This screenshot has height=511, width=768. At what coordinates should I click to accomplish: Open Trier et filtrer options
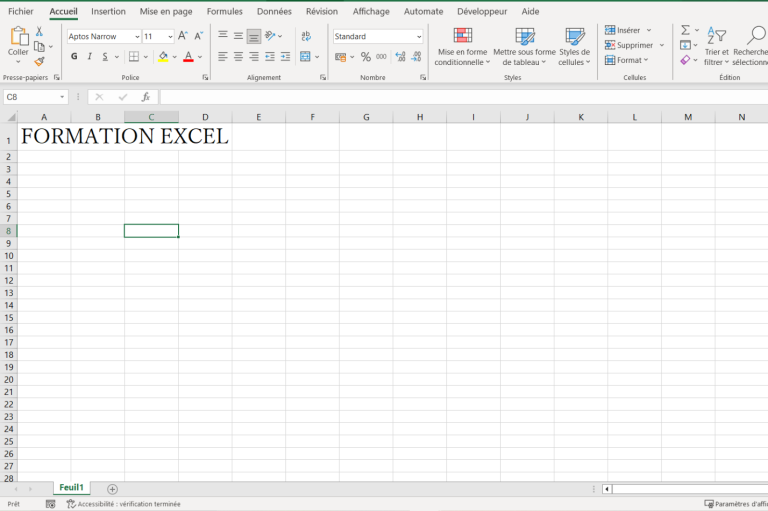click(717, 47)
